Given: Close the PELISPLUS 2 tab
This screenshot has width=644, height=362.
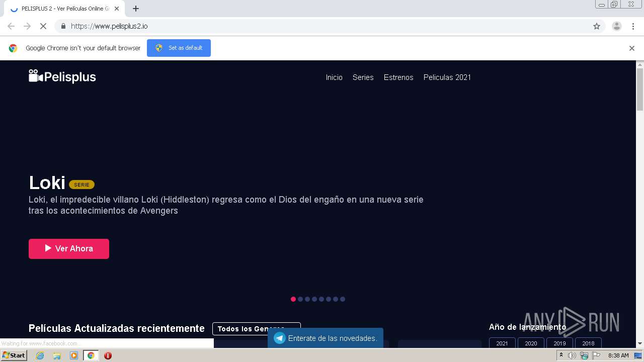Looking at the screenshot, I should click(117, 9).
